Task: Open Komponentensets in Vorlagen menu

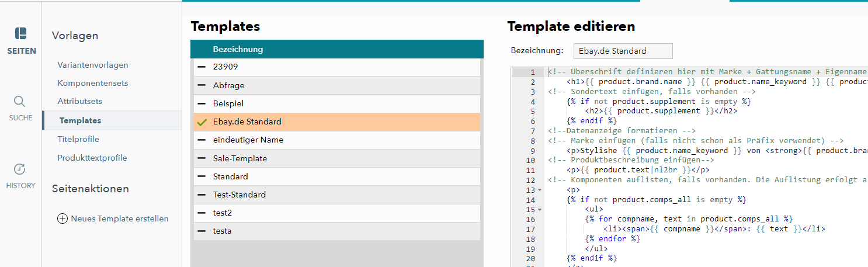Action: pyautogui.click(x=93, y=83)
